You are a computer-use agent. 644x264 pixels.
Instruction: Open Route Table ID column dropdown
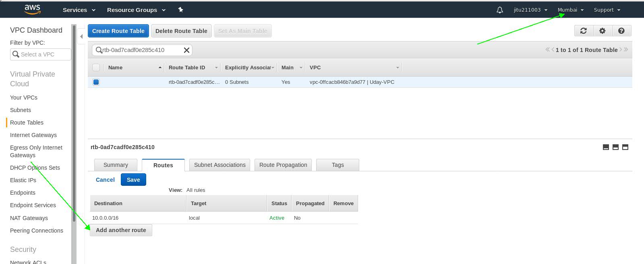[x=216, y=68]
